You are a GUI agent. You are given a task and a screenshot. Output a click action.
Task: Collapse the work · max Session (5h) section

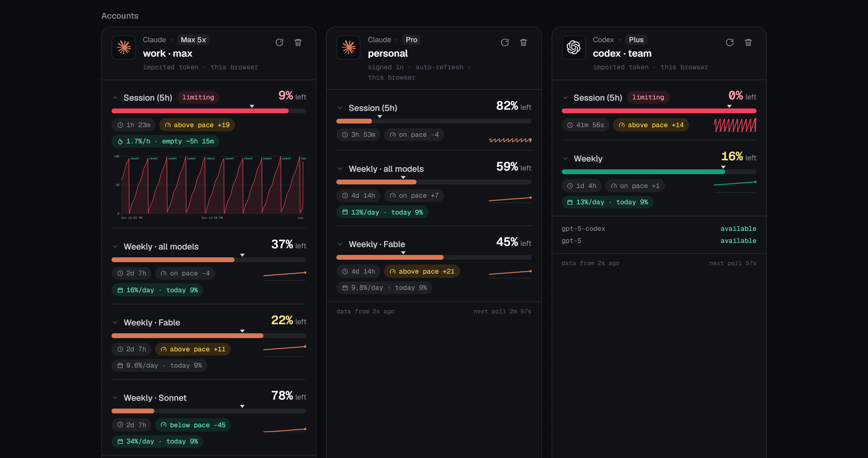115,98
